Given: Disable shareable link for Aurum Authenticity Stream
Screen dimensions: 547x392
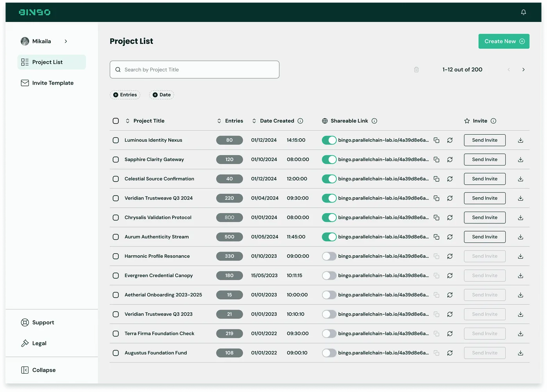Looking at the screenshot, I should (x=329, y=237).
